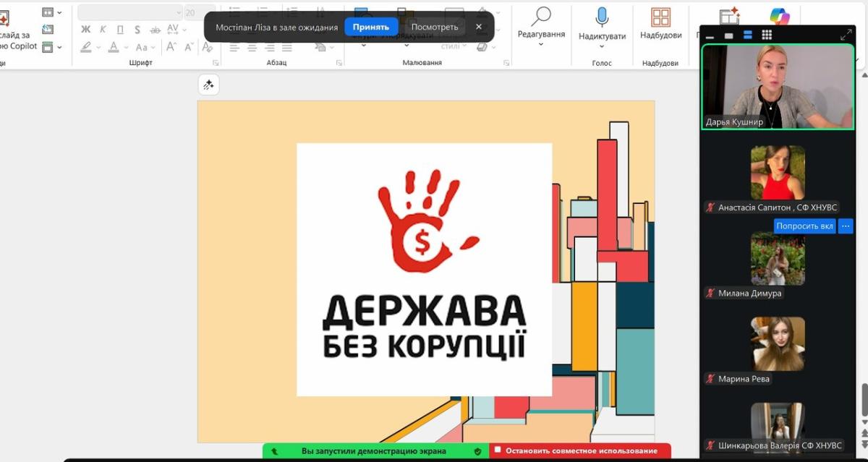Click Марина Рева participant thumbnail
The width and height of the screenshot is (868, 462).
coord(778,343)
